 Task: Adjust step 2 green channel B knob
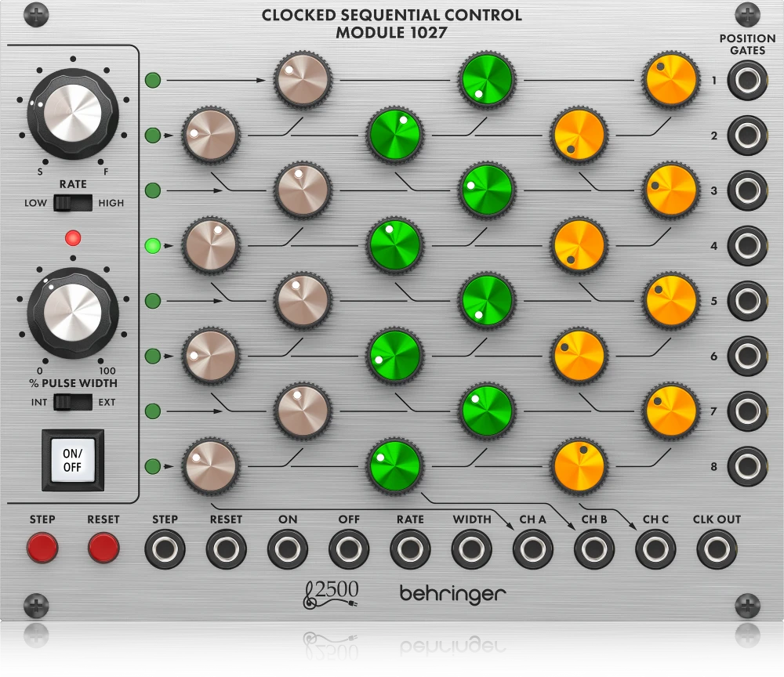coord(394,136)
